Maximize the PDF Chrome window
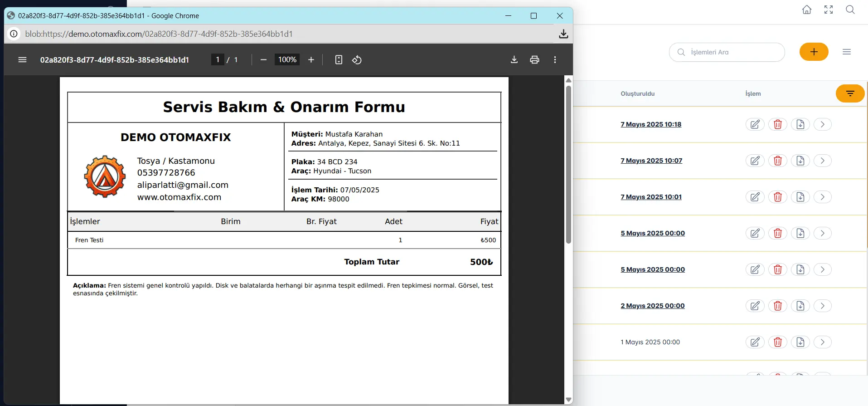The height and width of the screenshot is (406, 868). coord(534,16)
